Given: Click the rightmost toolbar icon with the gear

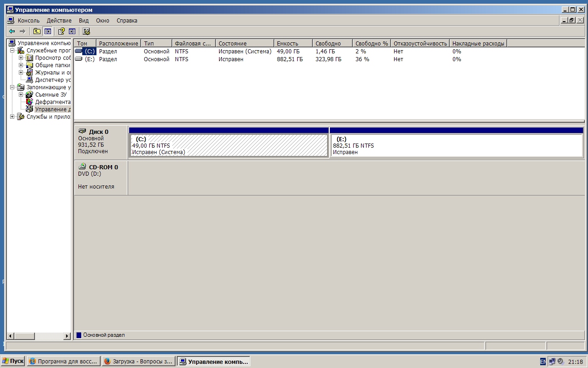Looking at the screenshot, I should [86, 31].
